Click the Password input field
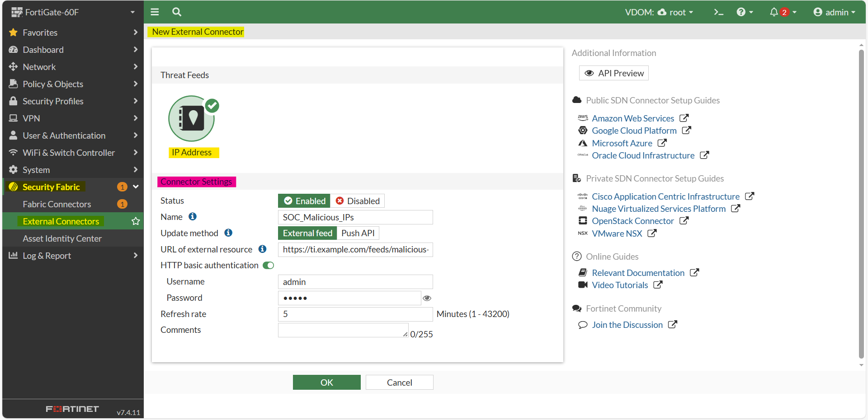Screen dimensions: 868x420 349,298
